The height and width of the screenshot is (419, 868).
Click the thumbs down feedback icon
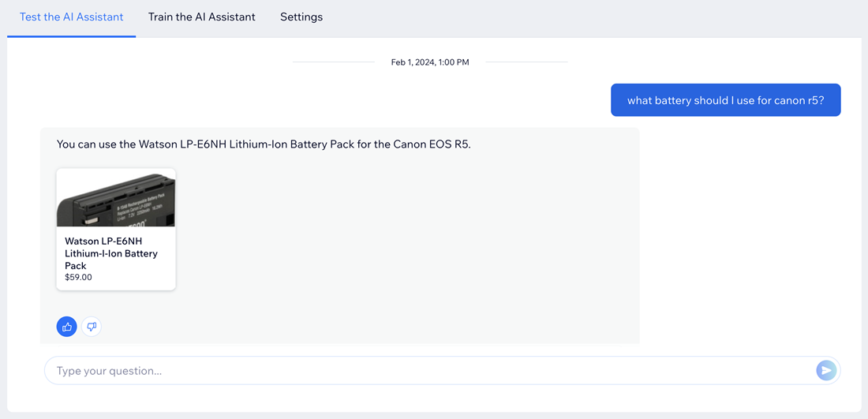(x=92, y=327)
